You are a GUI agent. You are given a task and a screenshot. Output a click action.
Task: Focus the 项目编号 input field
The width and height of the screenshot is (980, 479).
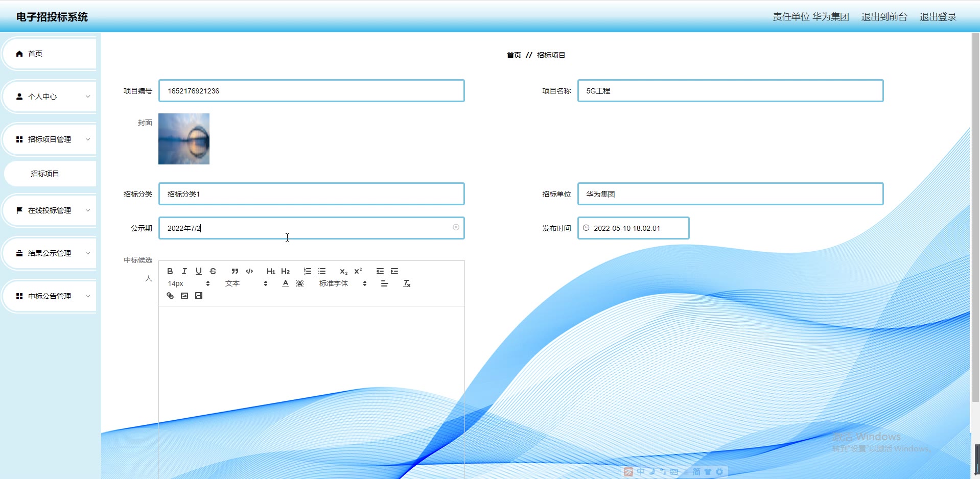coord(312,91)
